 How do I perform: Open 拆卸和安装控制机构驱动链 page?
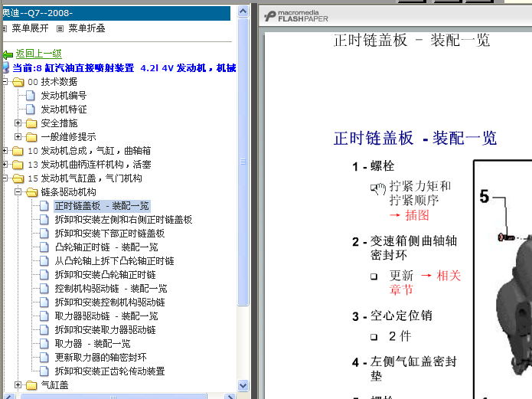coord(110,303)
